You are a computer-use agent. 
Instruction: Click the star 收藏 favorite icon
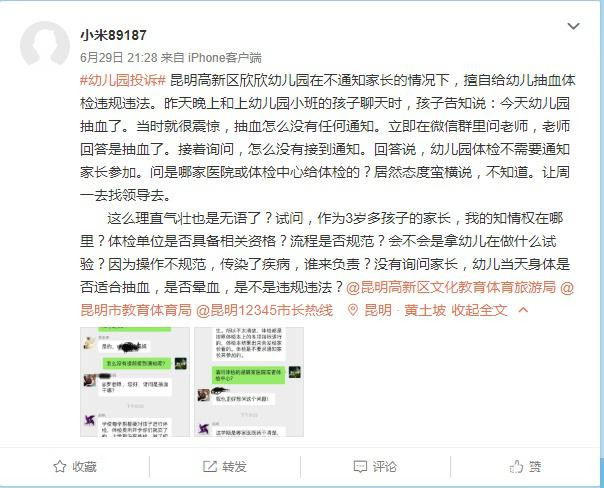[x=59, y=467]
